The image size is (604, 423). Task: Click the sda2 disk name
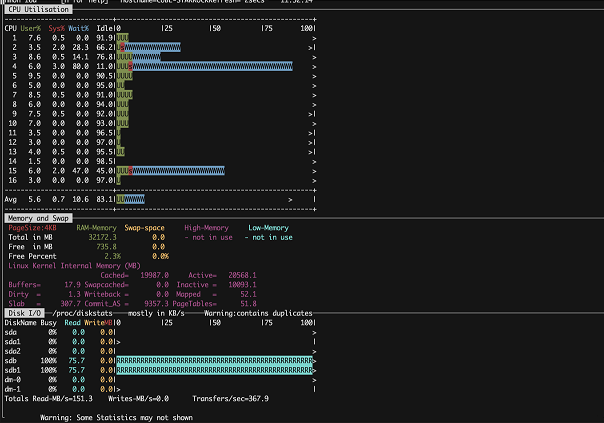click(13, 351)
